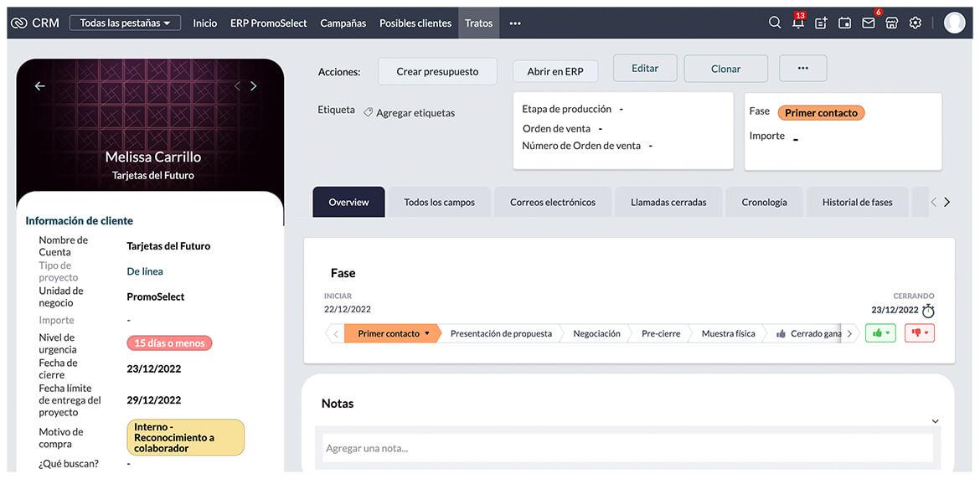The width and height of the screenshot is (980, 479).
Task: Go to previous record arrow on card
Action: click(x=238, y=86)
